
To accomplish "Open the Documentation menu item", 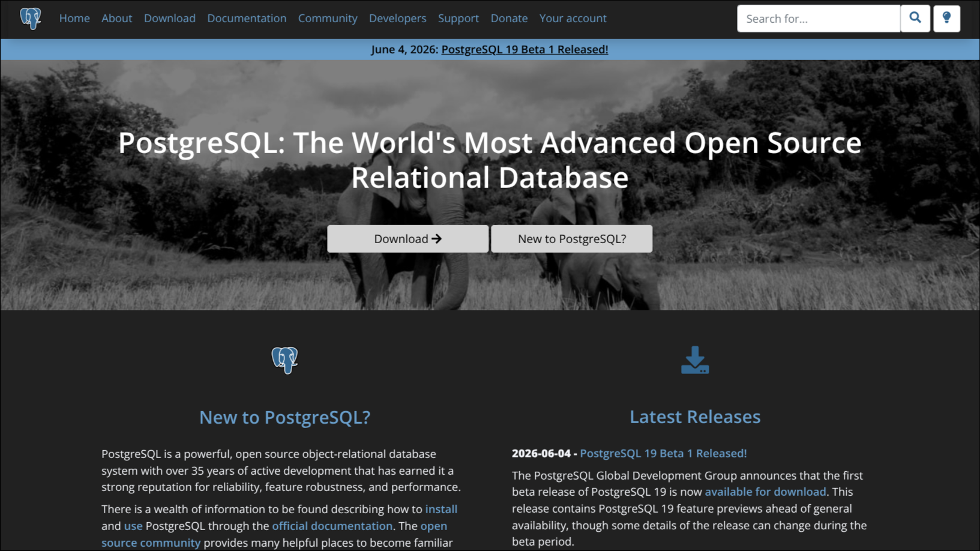I will click(247, 19).
